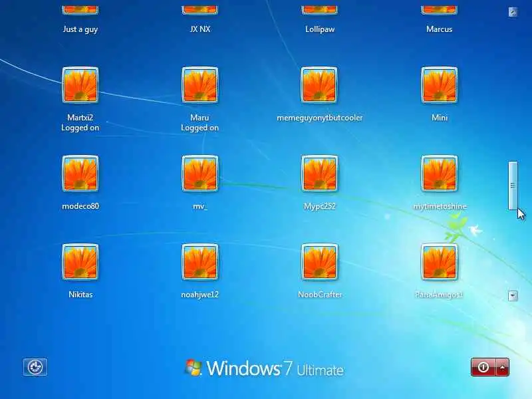Viewport: 532px width, 399px height.
Task: Select the Nikitas account picture
Action: (x=80, y=262)
